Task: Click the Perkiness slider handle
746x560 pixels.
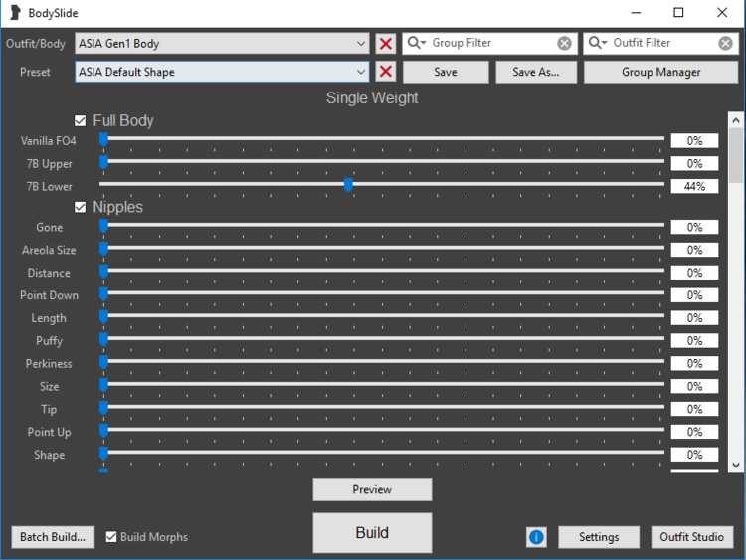Action: (103, 362)
